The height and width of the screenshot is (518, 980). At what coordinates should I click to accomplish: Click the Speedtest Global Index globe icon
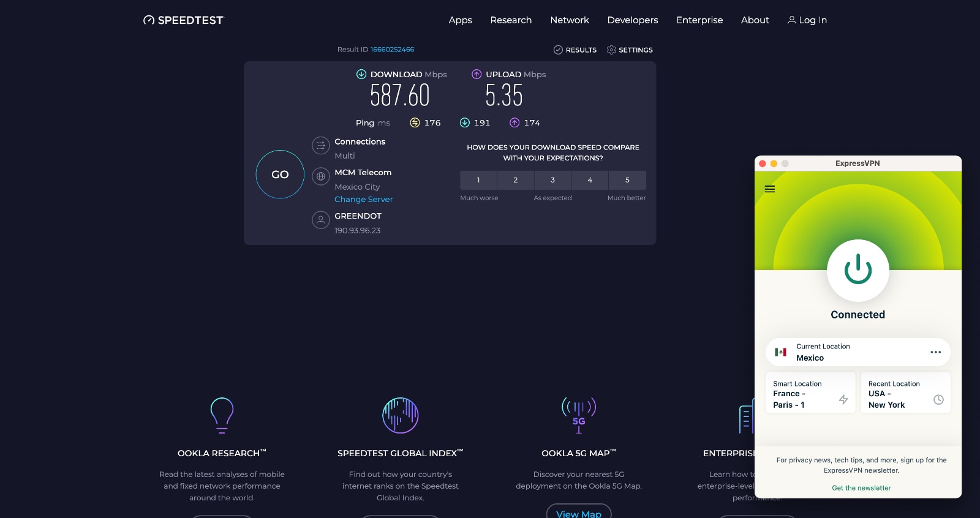tap(401, 415)
